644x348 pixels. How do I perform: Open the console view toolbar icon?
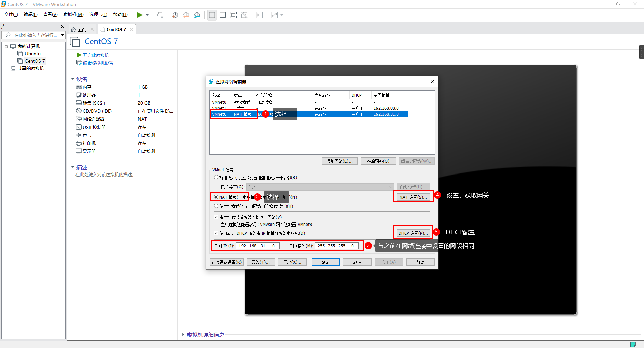click(x=259, y=15)
